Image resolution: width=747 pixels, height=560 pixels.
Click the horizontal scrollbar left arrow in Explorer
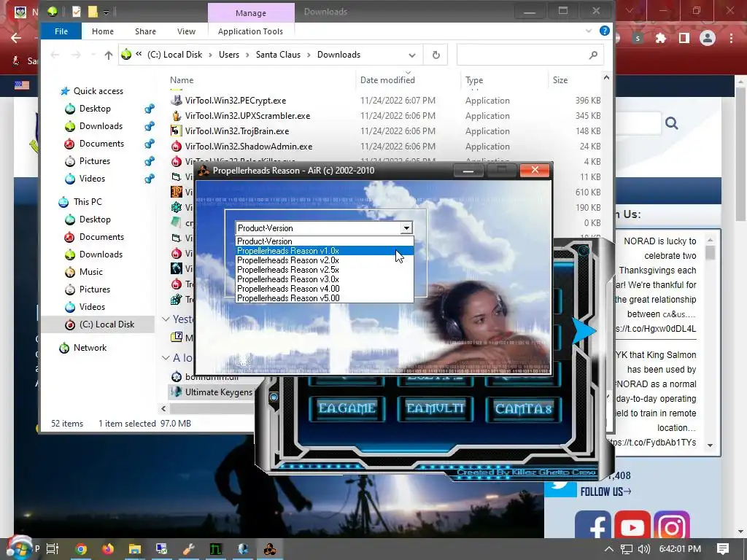click(163, 408)
